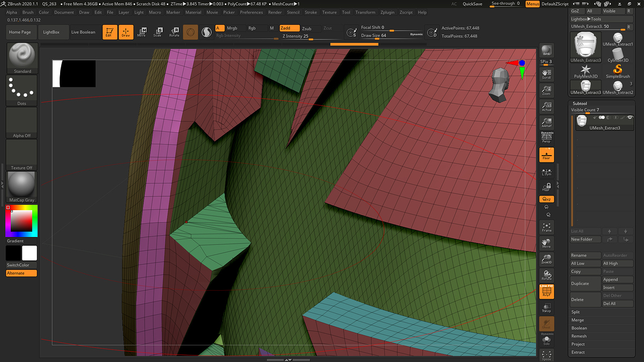Open the Stroke menu
Viewport: 644px width, 362px height.
(311, 12)
